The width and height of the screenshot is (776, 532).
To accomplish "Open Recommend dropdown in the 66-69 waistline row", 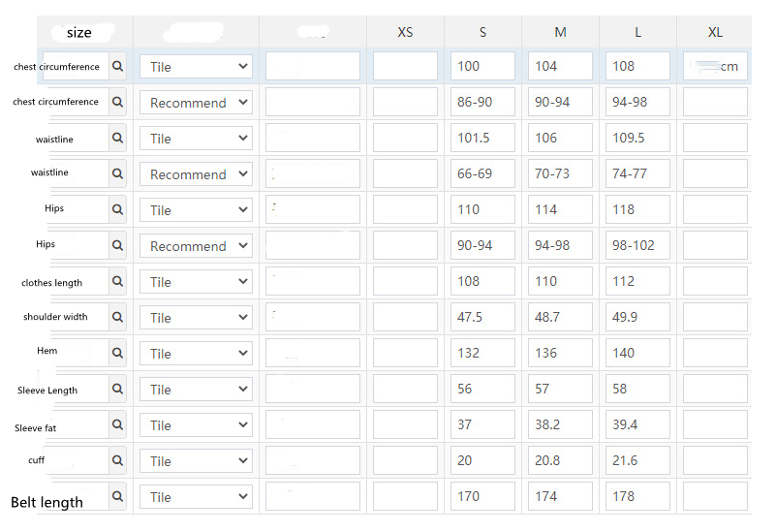I will tap(196, 174).
